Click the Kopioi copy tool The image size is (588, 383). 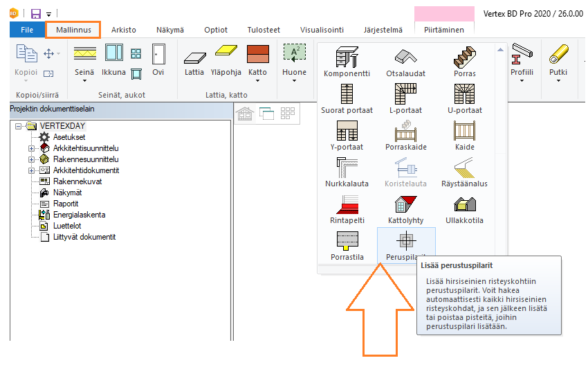coord(26,60)
